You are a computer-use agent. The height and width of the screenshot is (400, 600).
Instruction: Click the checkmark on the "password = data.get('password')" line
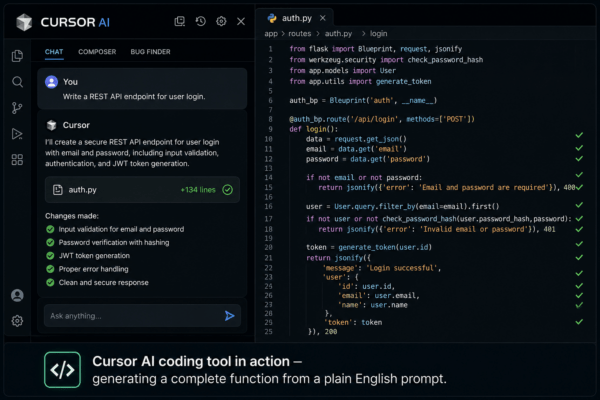(x=579, y=158)
